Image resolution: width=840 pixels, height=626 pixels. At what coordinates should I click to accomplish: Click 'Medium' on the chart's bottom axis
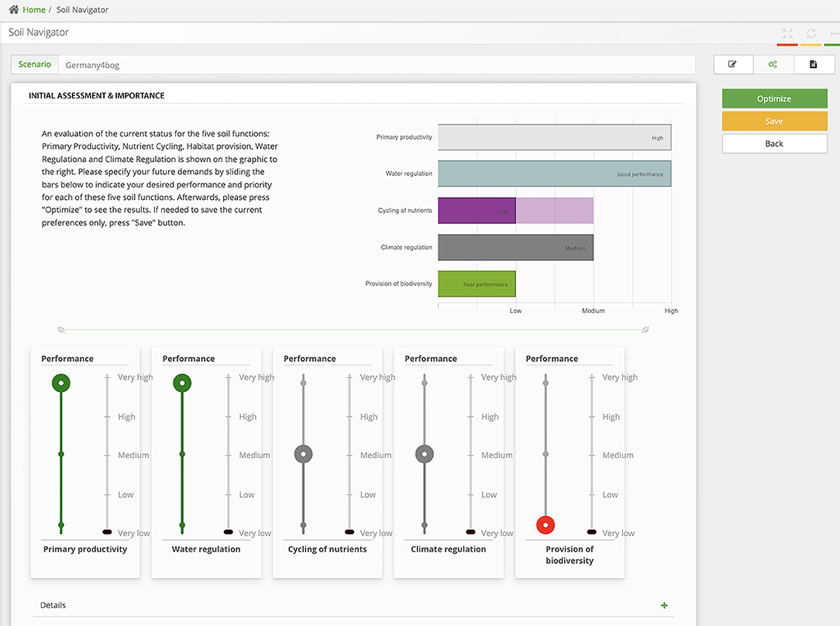593,311
